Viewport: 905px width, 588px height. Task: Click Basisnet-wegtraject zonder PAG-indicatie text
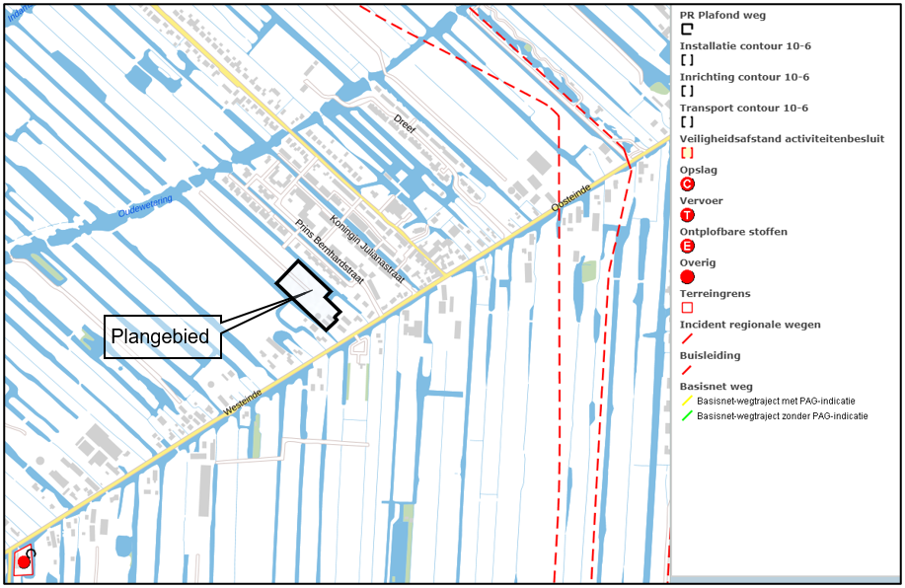[782, 416]
